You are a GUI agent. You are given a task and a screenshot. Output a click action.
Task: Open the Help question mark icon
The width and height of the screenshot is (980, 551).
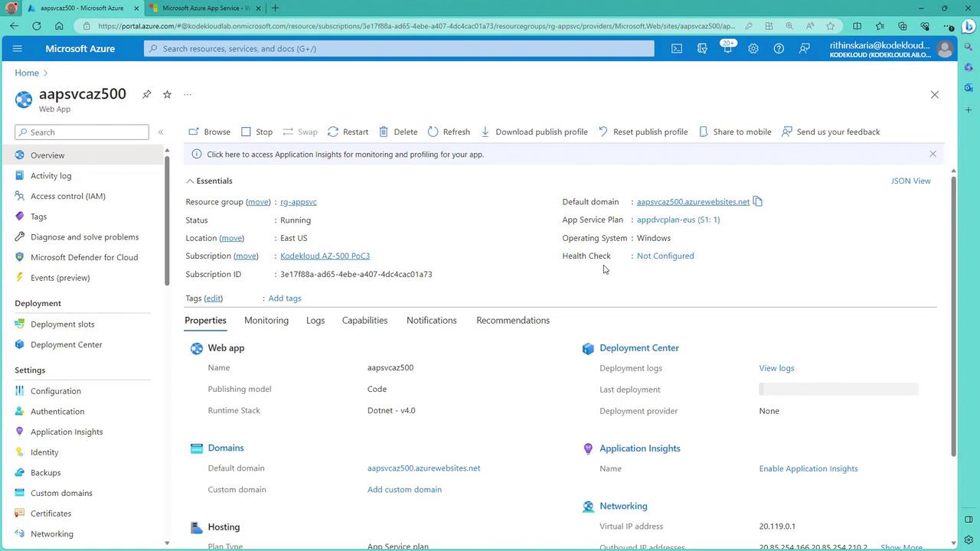[779, 48]
